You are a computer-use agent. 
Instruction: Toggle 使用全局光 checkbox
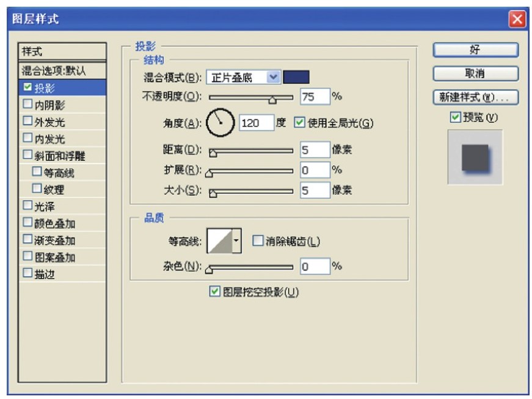pos(299,122)
